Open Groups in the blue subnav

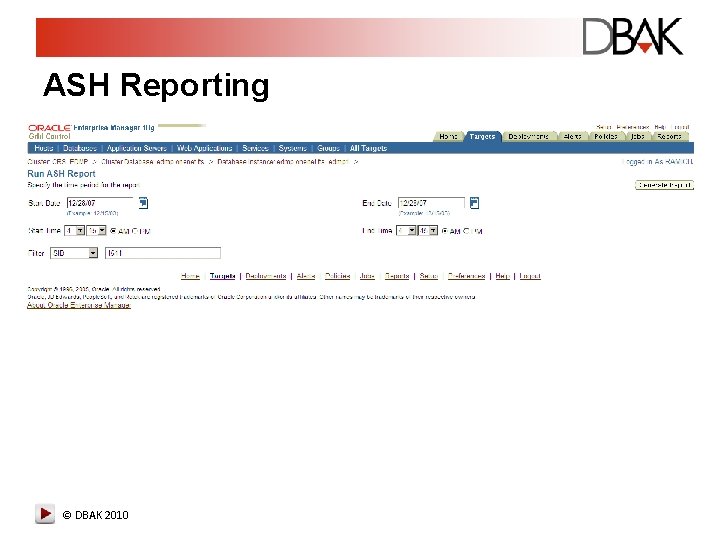tap(328, 148)
